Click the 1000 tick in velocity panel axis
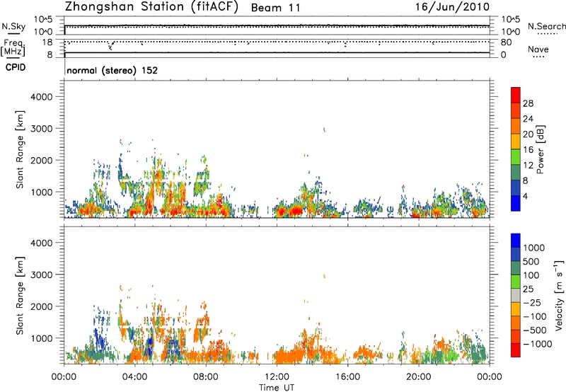The width and height of the screenshot is (566, 392). coord(42,338)
